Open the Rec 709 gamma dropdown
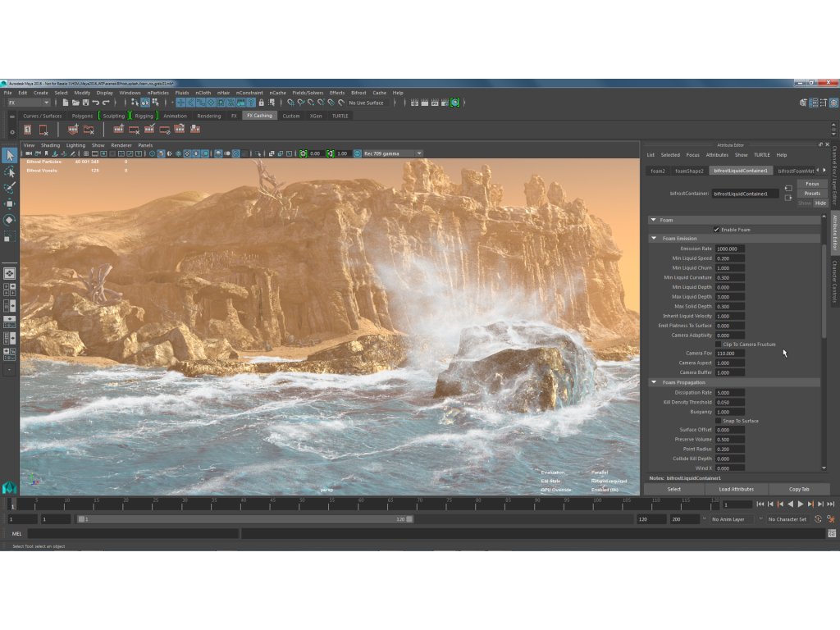The image size is (840, 630). pyautogui.click(x=393, y=153)
